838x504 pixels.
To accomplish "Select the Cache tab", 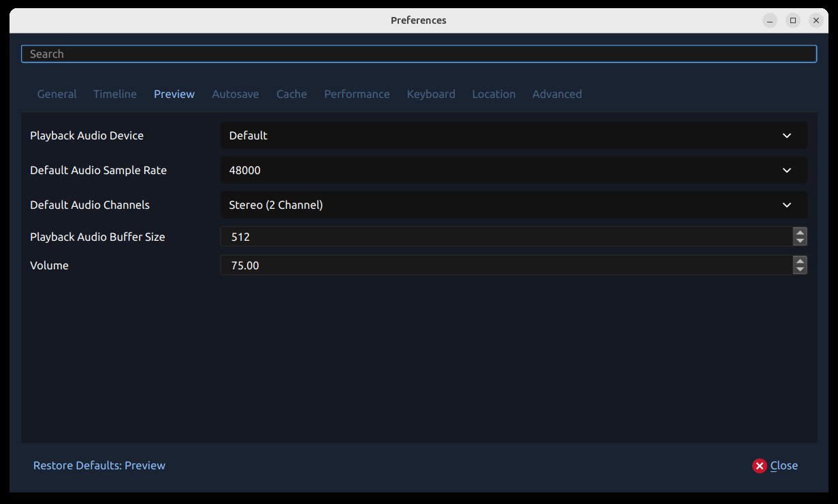I will (291, 94).
